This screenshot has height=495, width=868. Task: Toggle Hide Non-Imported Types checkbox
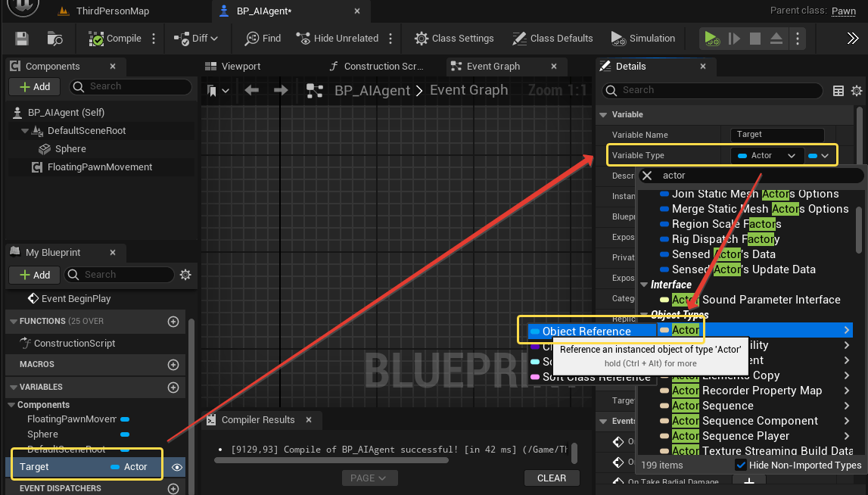[741, 465]
